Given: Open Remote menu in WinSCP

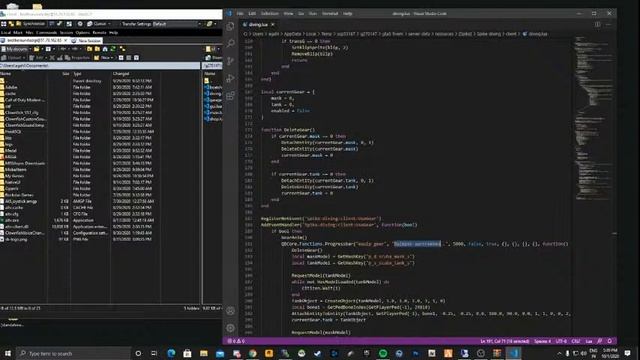Looking at the screenshot, I should pos(99,33).
